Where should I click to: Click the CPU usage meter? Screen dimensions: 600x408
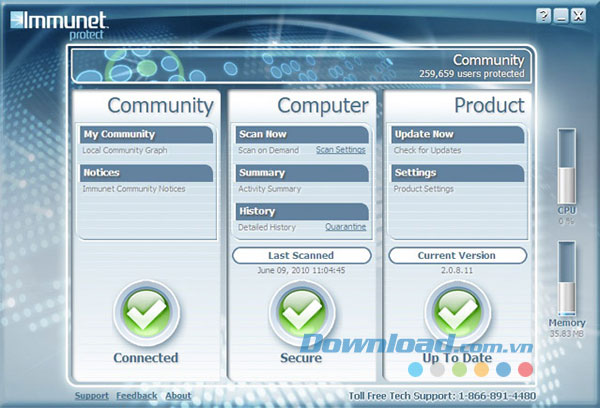pos(566,166)
